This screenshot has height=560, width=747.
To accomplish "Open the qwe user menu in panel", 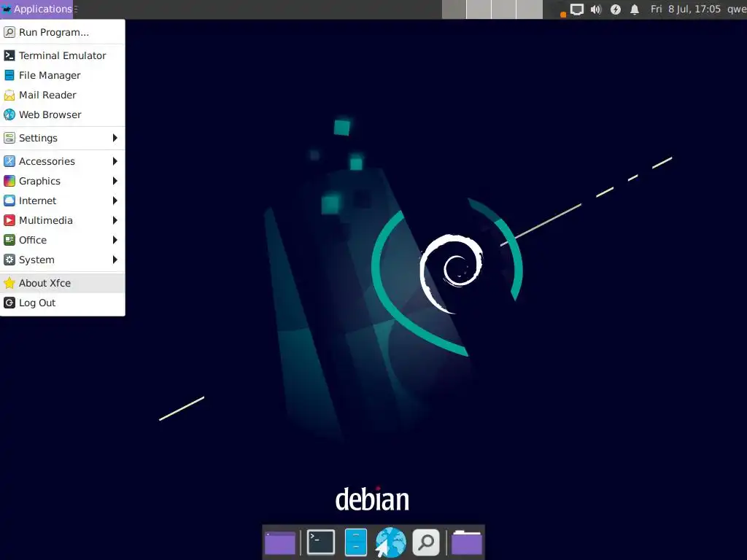I will (737, 9).
